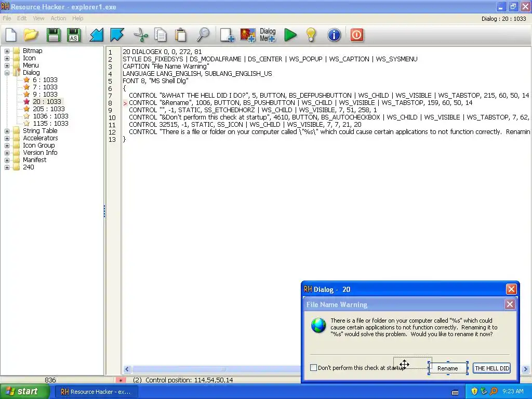532x399 pixels.
Task: Collapse the Dialog tree node
Action: 7,73
